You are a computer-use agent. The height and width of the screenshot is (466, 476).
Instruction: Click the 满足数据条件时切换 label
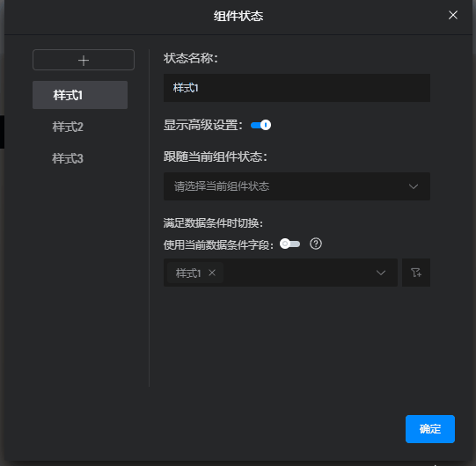(x=213, y=223)
